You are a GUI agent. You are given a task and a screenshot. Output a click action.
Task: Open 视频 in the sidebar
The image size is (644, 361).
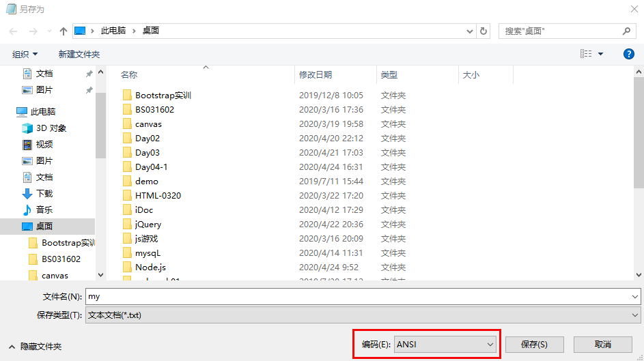click(44, 145)
